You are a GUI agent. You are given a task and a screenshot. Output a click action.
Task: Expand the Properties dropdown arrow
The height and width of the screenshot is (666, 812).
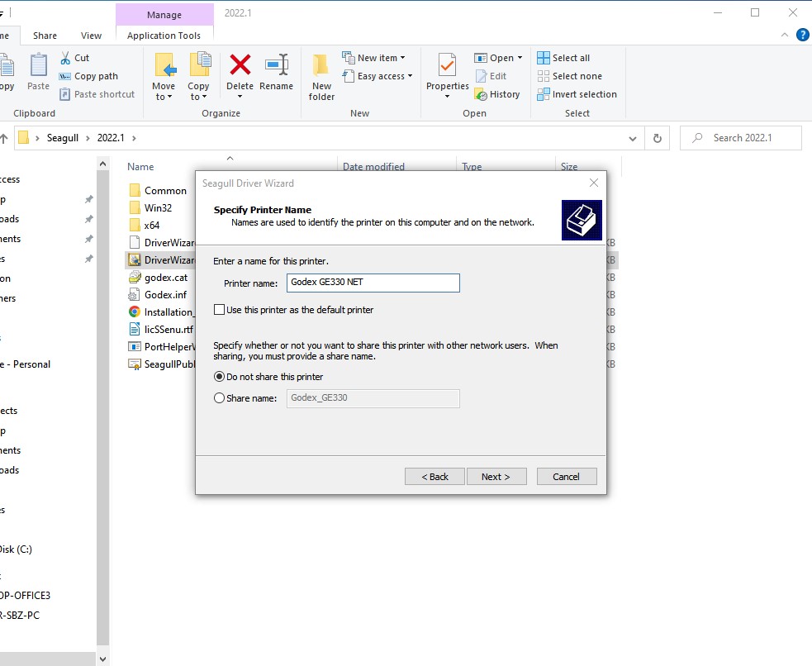[447, 97]
